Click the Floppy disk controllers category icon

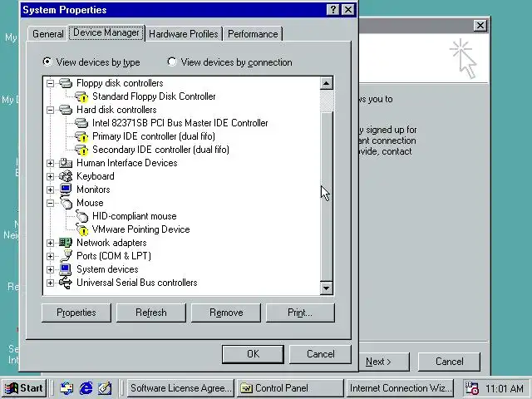66,83
